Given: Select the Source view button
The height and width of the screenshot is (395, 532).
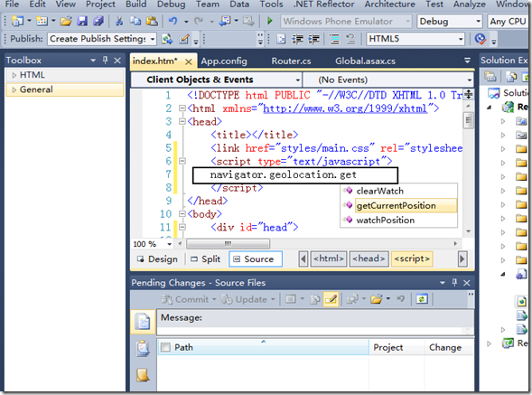Looking at the screenshot, I should point(256,259).
